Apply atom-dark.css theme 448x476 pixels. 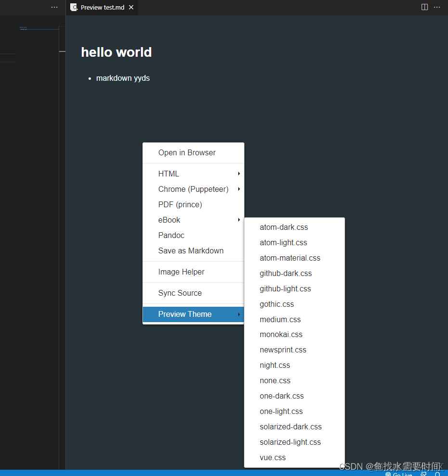[294, 227]
